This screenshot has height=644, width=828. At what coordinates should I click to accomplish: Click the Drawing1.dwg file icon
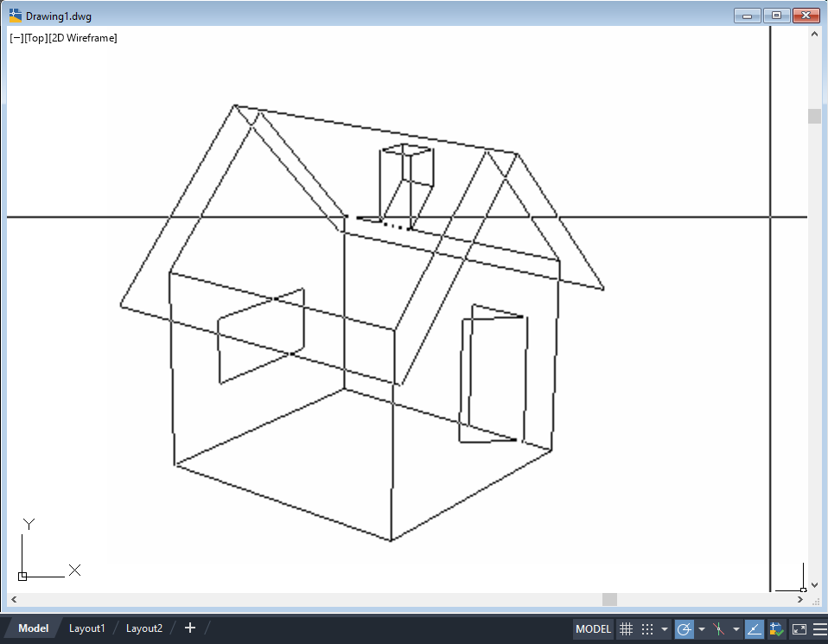pyautogui.click(x=16, y=16)
